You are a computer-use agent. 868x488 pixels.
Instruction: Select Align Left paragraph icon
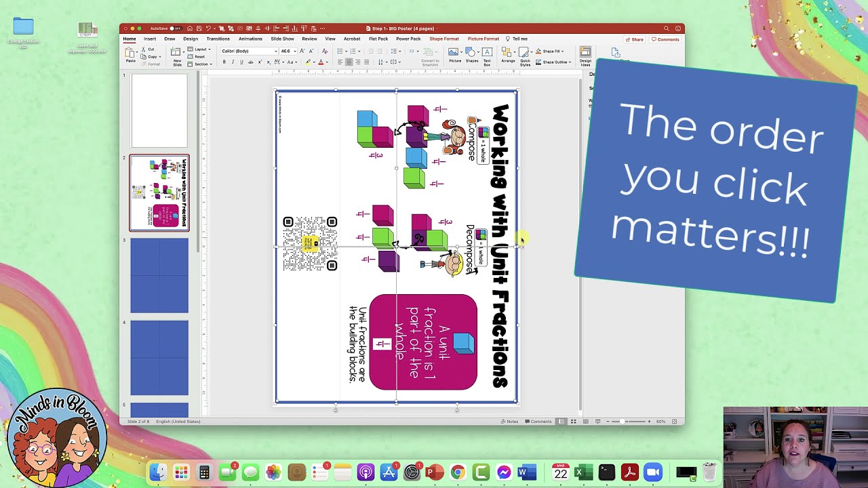340,62
